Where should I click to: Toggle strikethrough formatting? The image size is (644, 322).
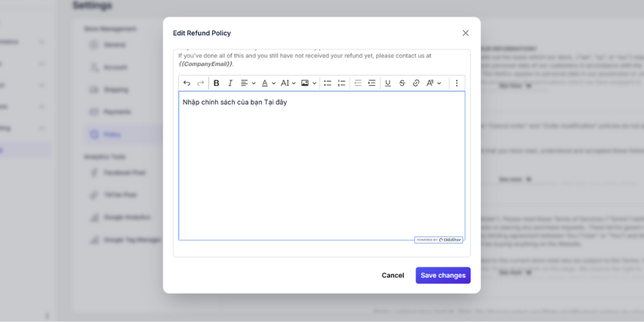coord(402,83)
